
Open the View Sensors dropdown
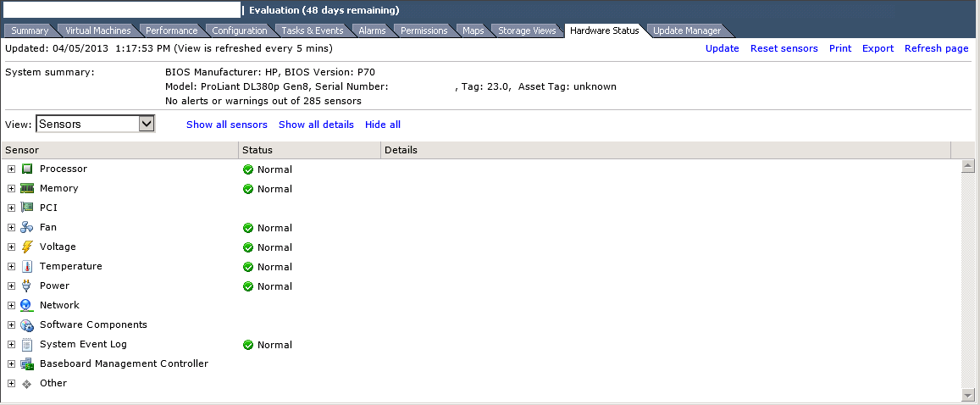click(147, 125)
